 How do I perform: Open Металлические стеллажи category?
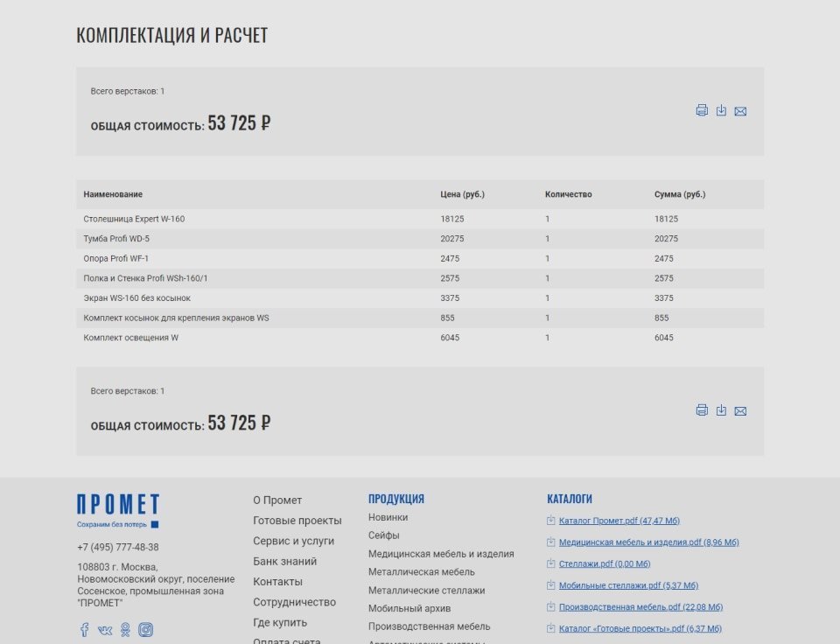(x=426, y=590)
